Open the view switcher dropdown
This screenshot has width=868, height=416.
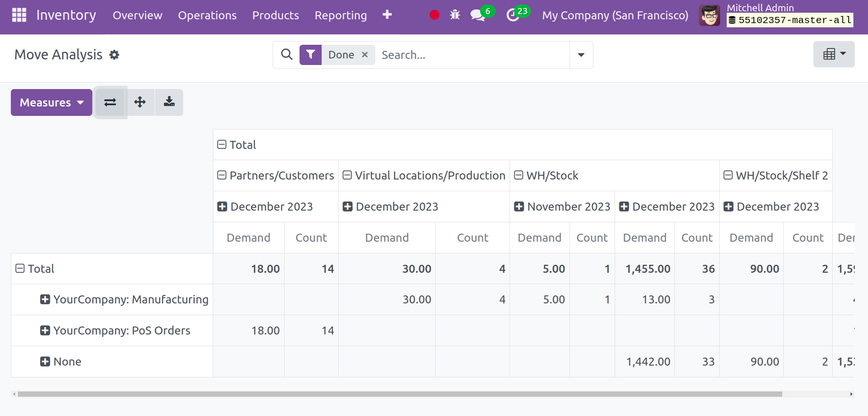(x=834, y=54)
